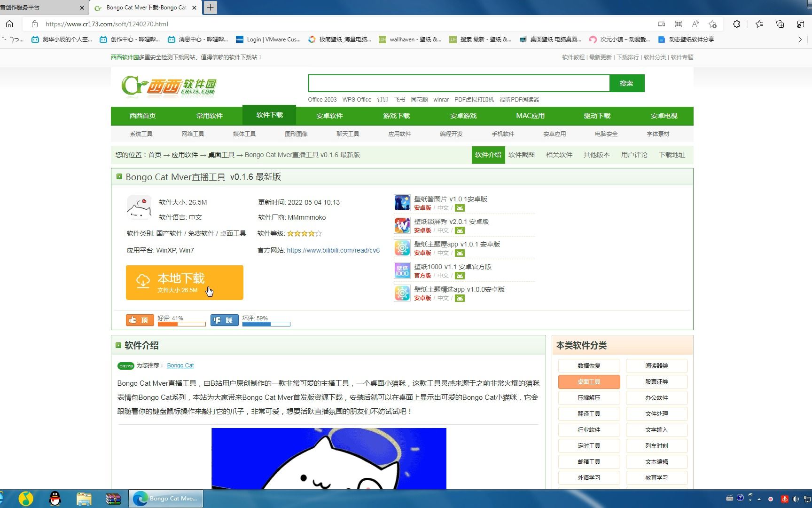Expand the bookmarks bar overflow chevron
This screenshot has height=508, width=812.
pyautogui.click(x=800, y=40)
